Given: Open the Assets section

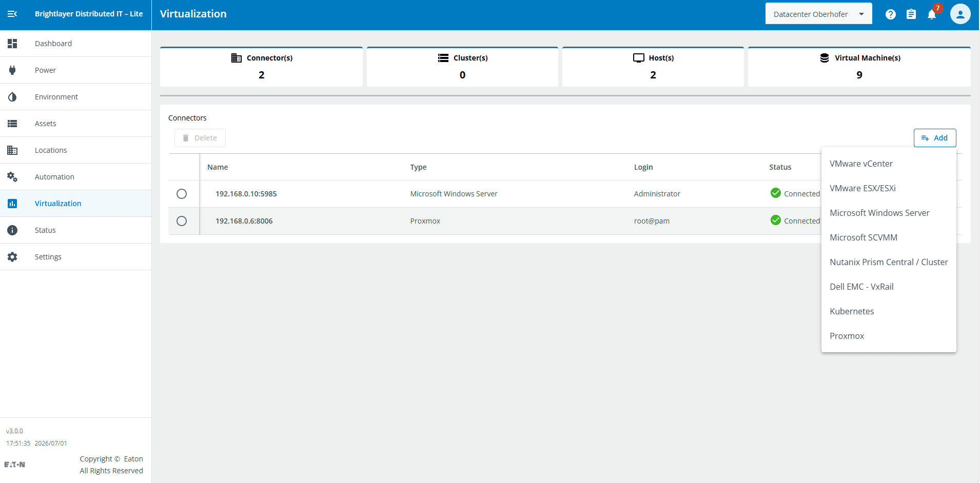Looking at the screenshot, I should (75, 124).
